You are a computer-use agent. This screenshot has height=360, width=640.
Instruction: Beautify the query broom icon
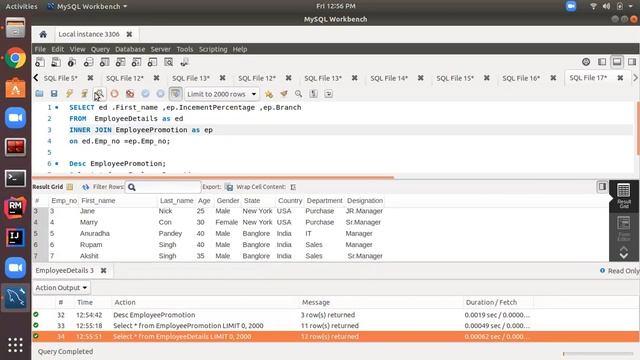pos(284,93)
